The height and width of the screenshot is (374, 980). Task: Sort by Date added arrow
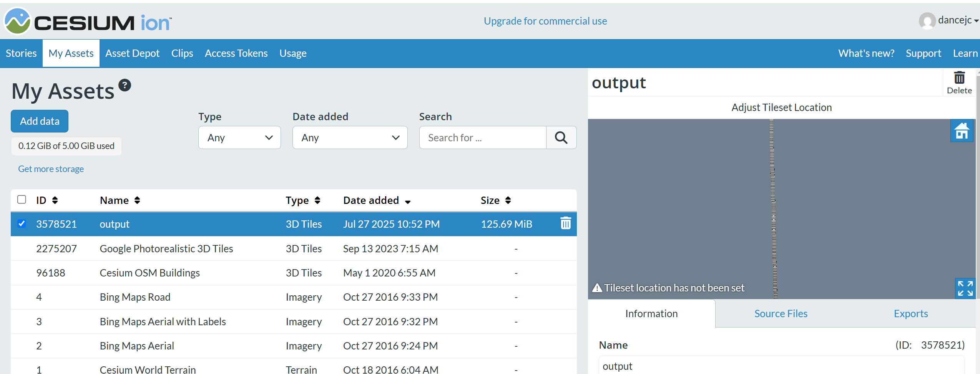click(408, 202)
